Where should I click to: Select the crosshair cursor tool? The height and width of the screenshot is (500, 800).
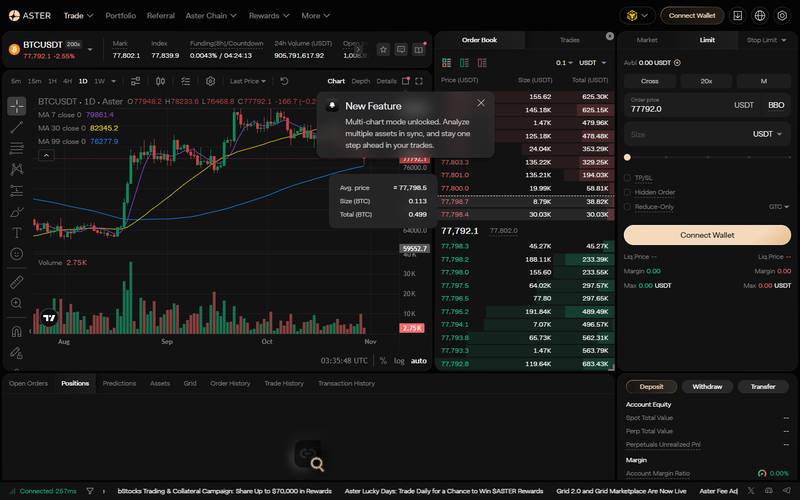(x=17, y=106)
